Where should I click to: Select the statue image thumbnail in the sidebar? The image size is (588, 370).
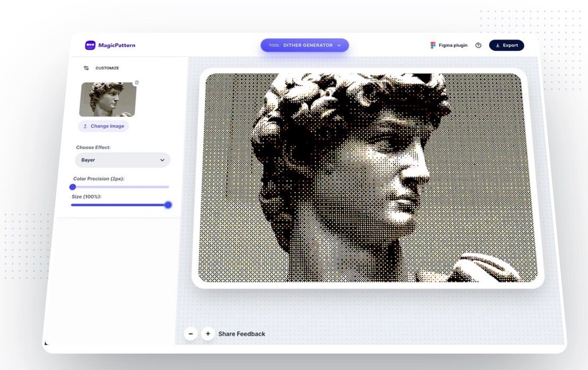[x=107, y=100]
